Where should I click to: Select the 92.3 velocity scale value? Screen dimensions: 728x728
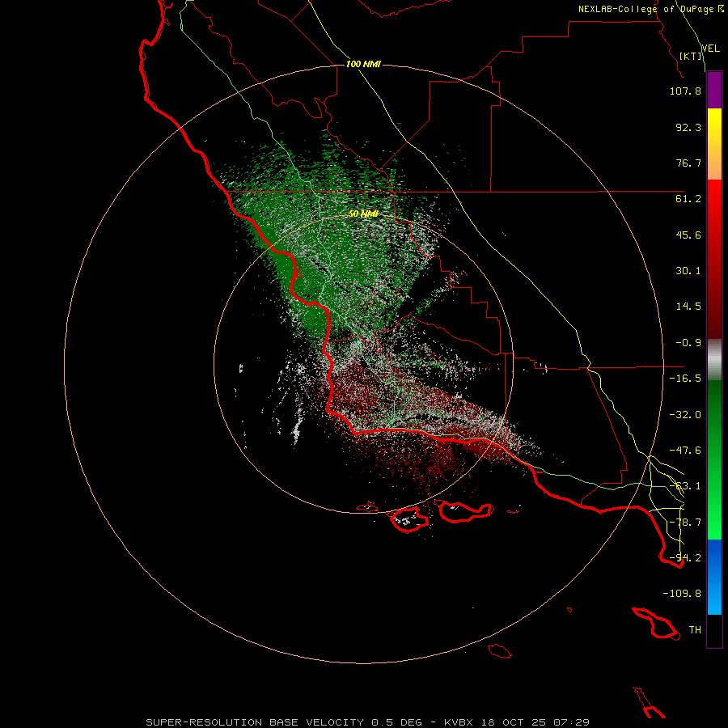[688, 127]
